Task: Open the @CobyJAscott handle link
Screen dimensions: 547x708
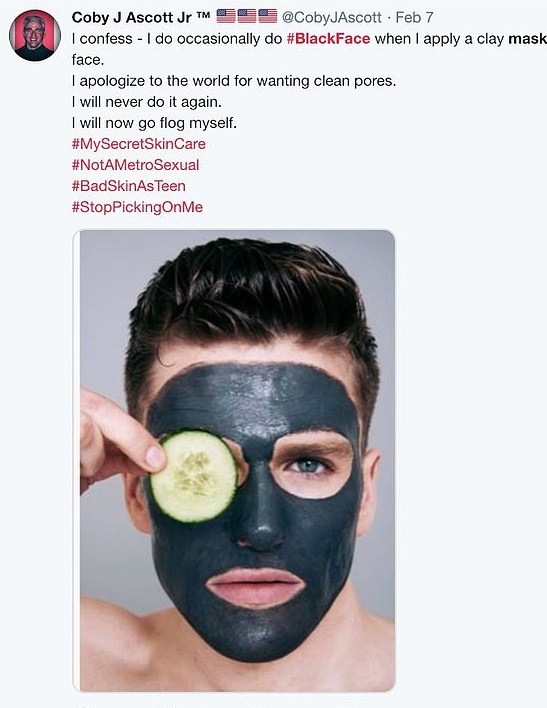Action: point(332,18)
